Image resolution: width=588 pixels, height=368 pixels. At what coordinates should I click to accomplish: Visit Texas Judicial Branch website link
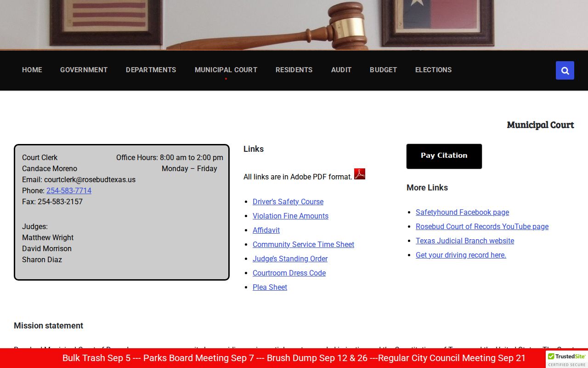[x=465, y=241]
